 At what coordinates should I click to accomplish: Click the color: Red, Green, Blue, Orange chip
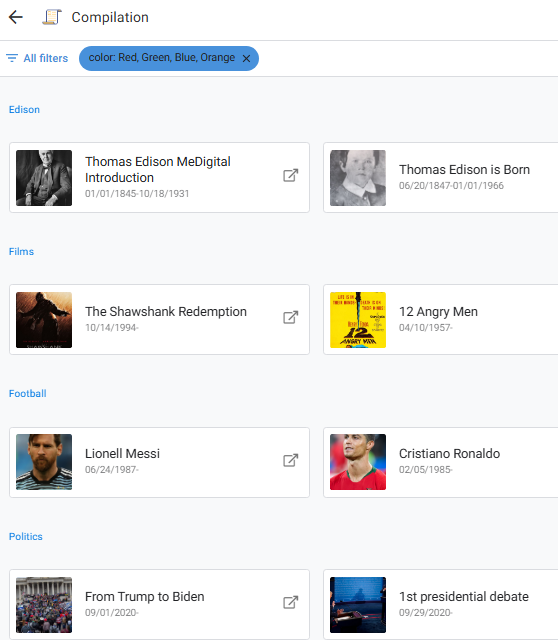point(169,58)
